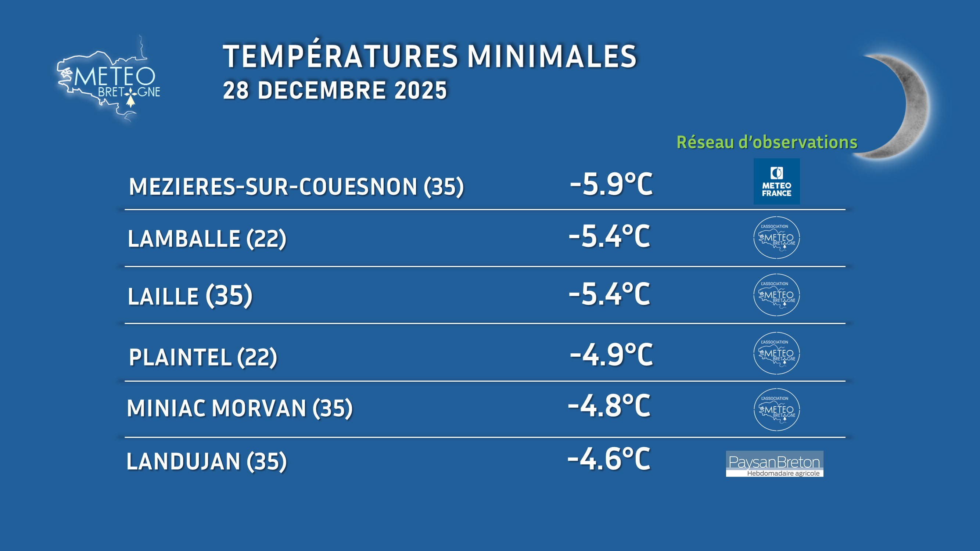Select the Miniac Morvan (35) station name
Viewport: 980px width, 551px height.
(x=240, y=408)
